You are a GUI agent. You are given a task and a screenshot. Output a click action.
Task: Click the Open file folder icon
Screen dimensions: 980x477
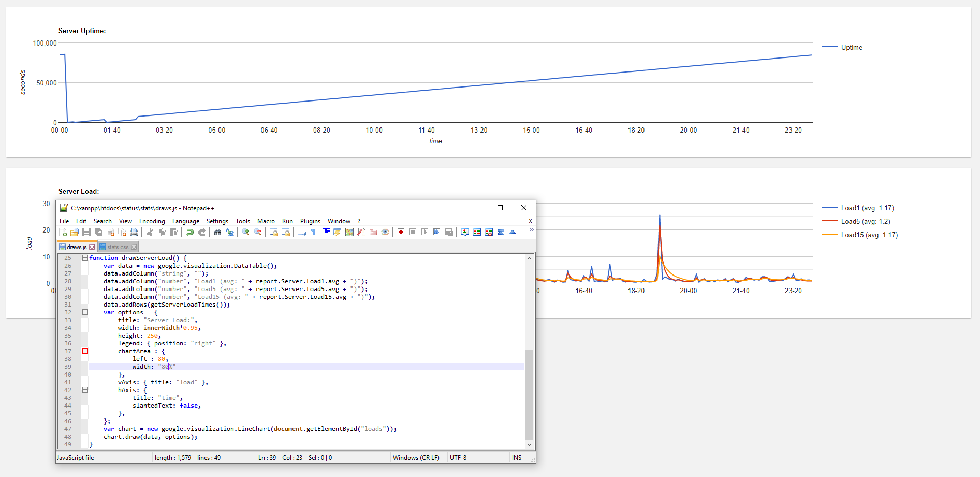[75, 232]
